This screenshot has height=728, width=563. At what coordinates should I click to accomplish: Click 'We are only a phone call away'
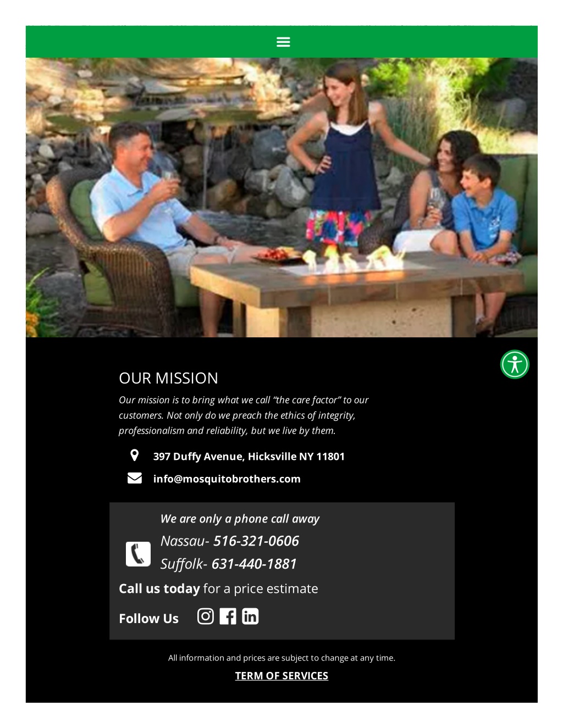[x=240, y=519]
